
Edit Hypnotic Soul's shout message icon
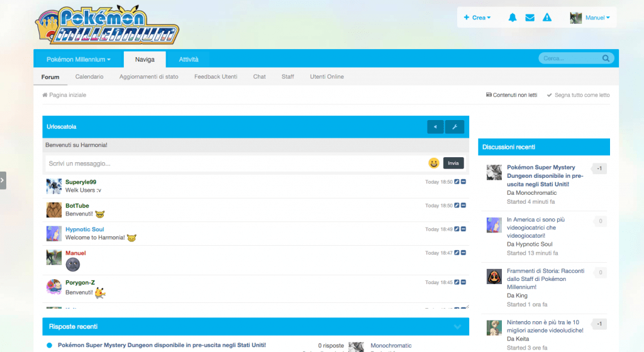pos(457,229)
